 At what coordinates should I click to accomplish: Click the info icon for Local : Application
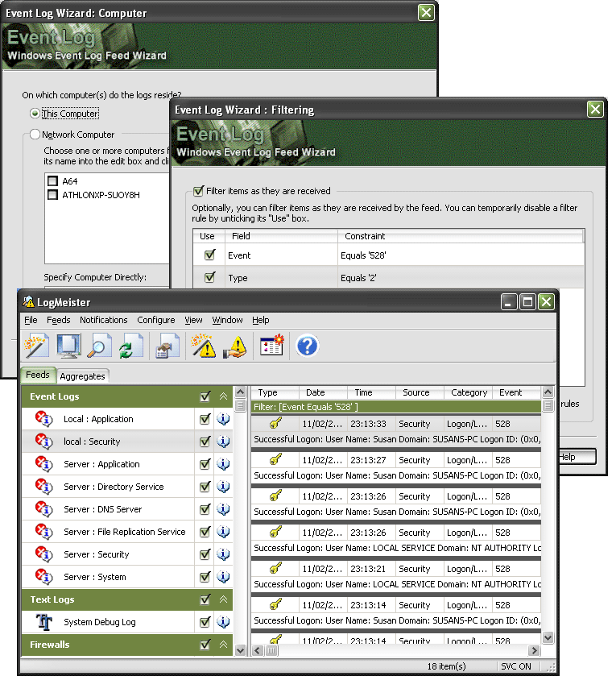tap(223, 419)
